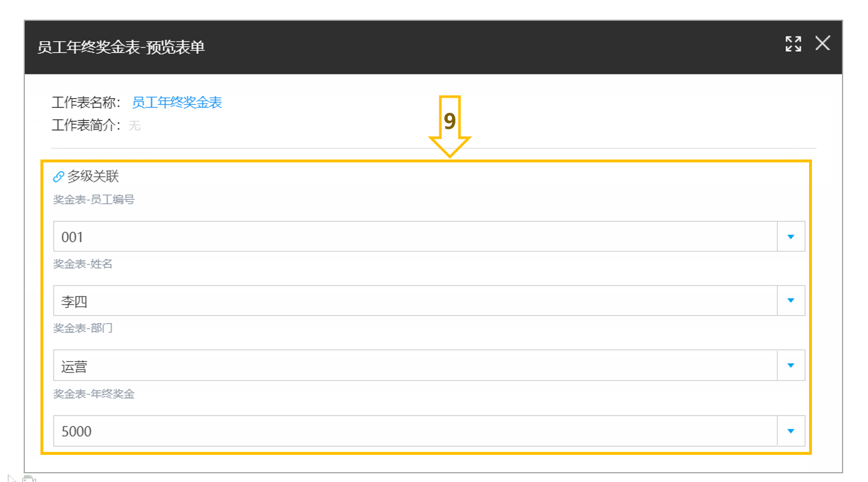Click the chain link icon beside 多级关联
The image size is (868, 482).
[58, 176]
